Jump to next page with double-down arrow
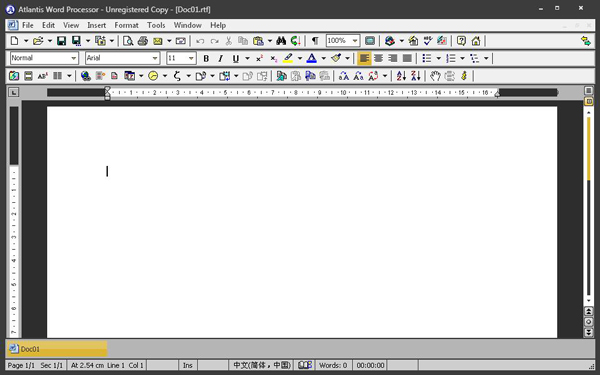 [x=588, y=332]
